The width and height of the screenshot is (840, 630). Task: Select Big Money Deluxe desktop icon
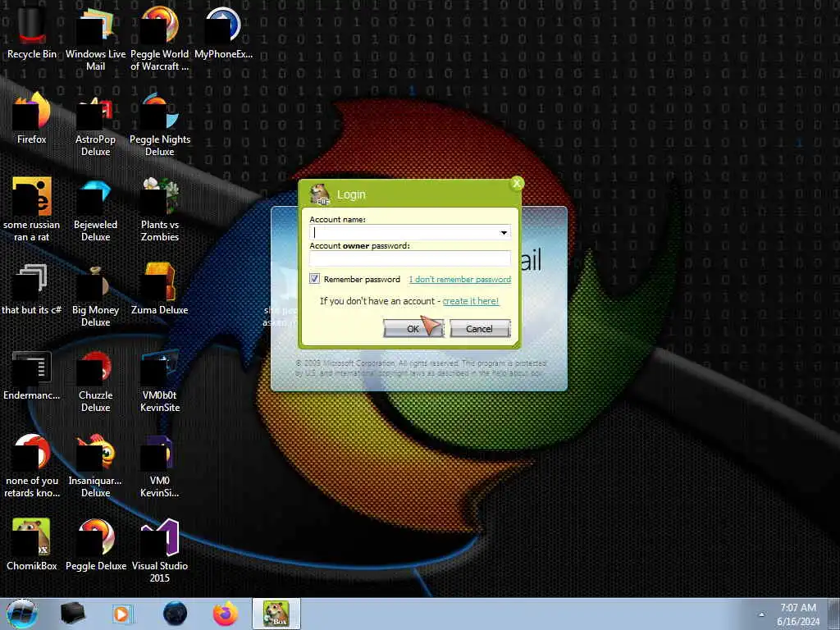(95, 295)
